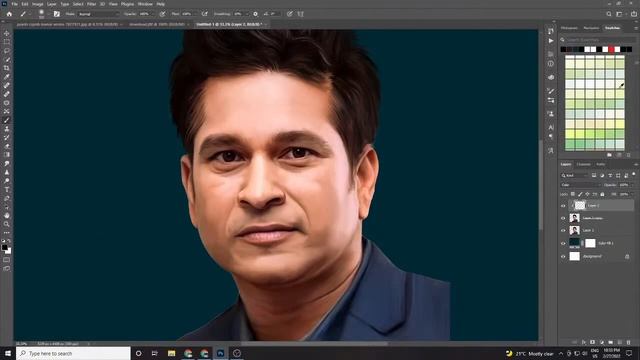Switch to the download.jfif document tab
The height and width of the screenshot is (360, 640).
pyautogui.click(x=157, y=24)
